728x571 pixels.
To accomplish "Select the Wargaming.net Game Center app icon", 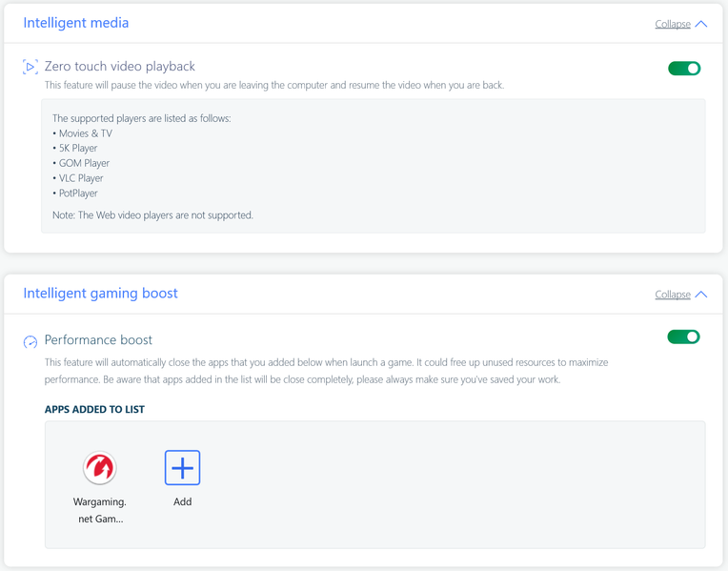I will (100, 467).
